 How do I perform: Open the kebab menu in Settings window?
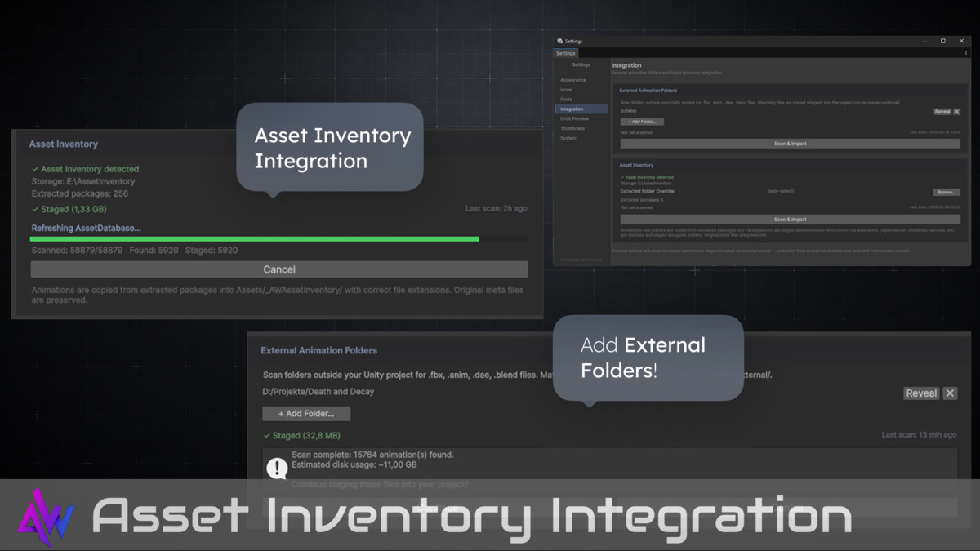966,53
